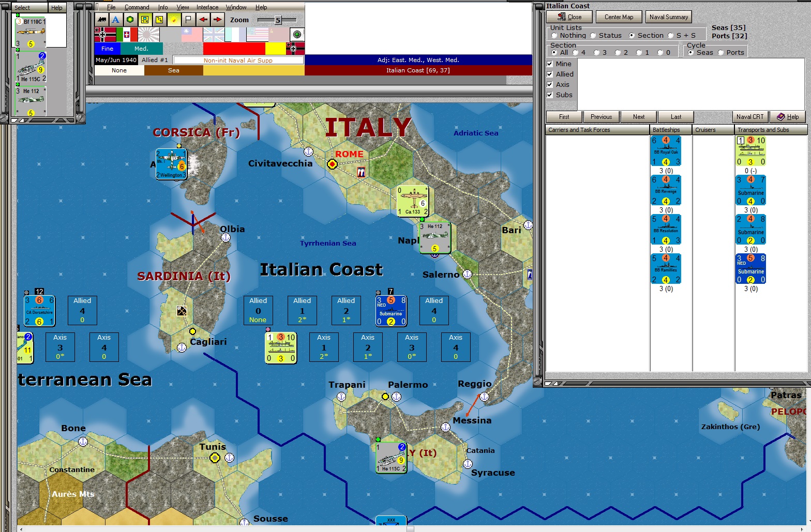
Task: Click the Transports and Subs column header
Action: pos(771,130)
